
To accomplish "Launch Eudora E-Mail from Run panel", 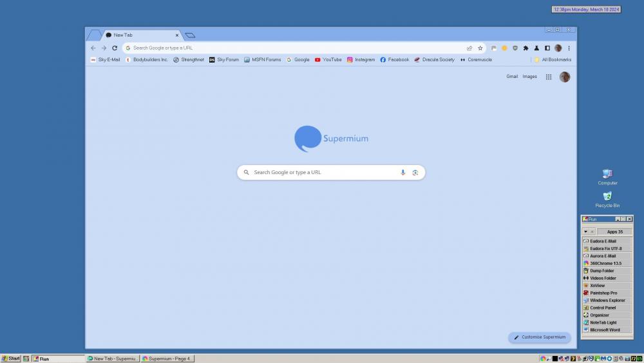I will pos(607,241).
